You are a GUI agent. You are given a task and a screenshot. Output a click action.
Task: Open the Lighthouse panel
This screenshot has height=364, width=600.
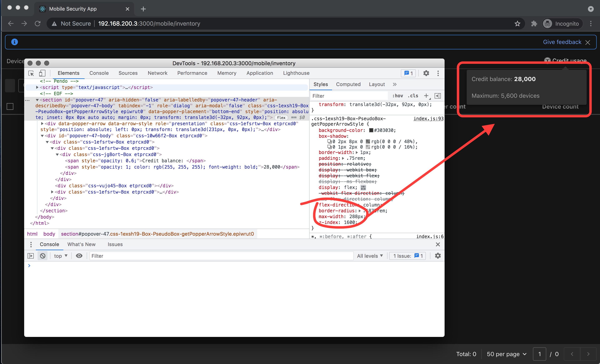tap(296, 73)
